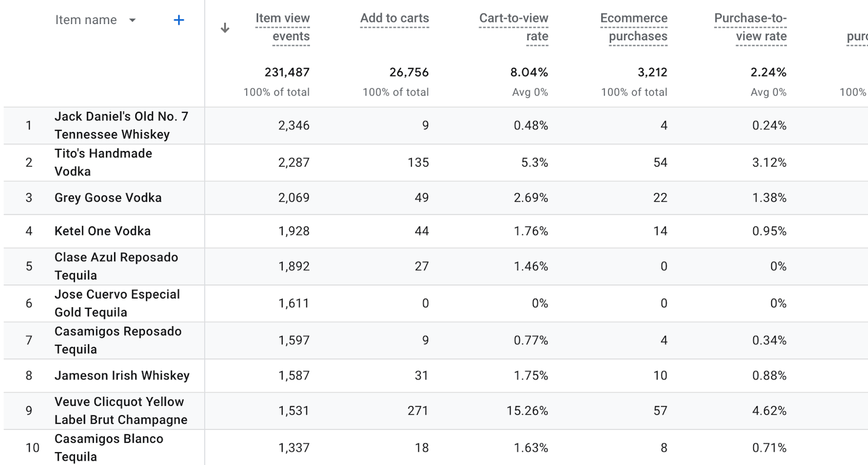This screenshot has height=465, width=868.
Task: Select Jameson Irish Whiskey item
Action: [122, 375]
